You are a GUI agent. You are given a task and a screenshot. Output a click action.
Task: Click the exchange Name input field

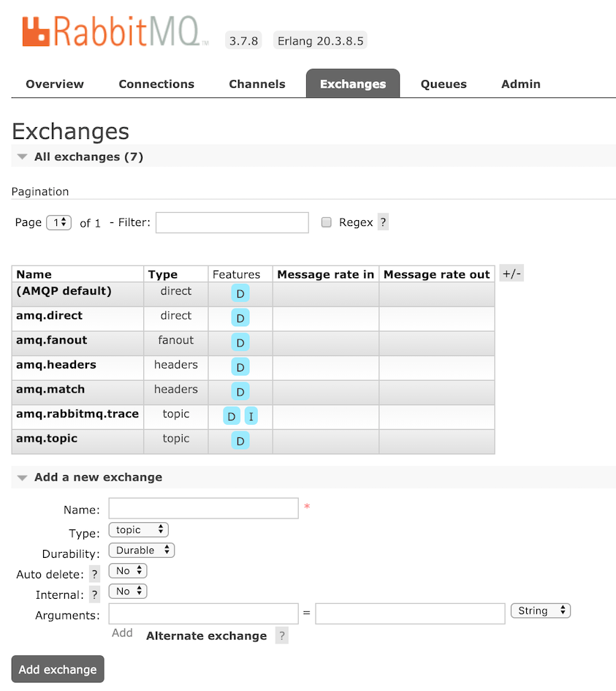pyautogui.click(x=203, y=509)
